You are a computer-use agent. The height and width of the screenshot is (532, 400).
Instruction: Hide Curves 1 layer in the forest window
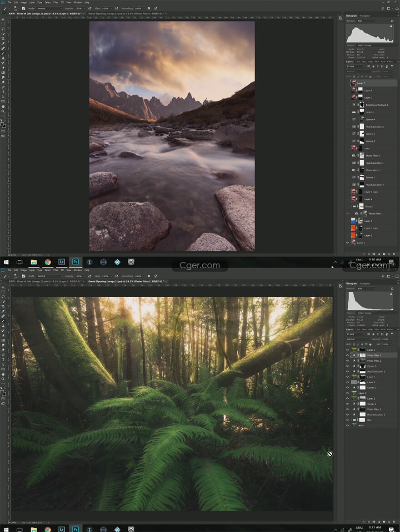347,404
